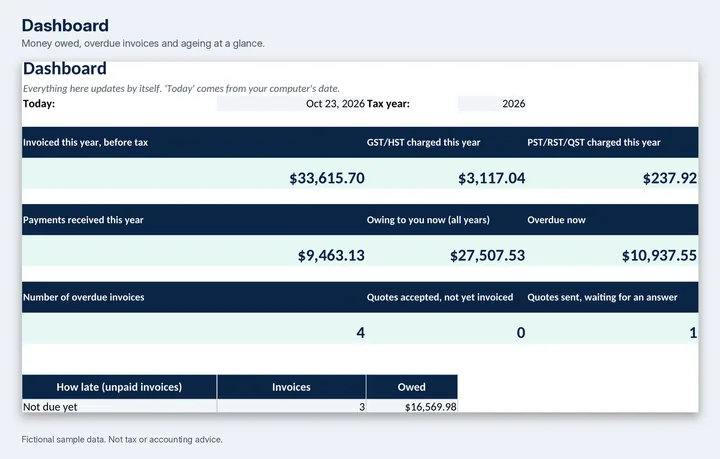Click the 'Owed' column header
The width and height of the screenshot is (720, 459).
[x=411, y=387]
